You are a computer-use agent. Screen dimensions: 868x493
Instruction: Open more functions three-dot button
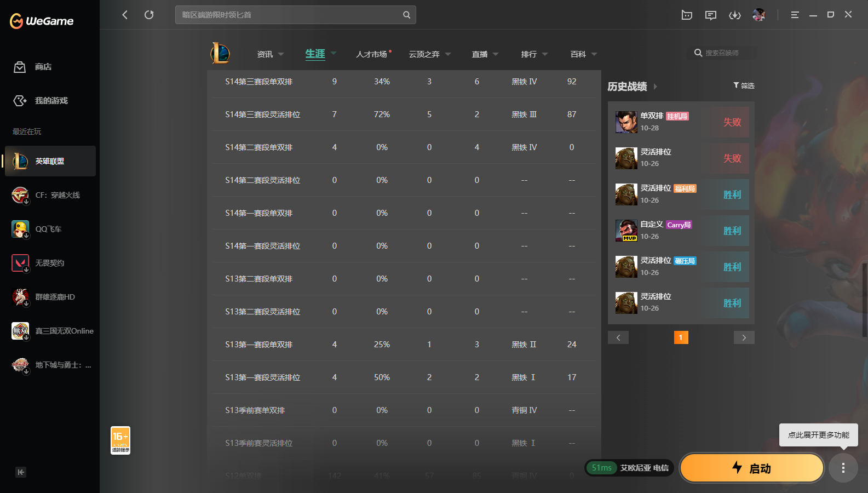click(x=843, y=468)
